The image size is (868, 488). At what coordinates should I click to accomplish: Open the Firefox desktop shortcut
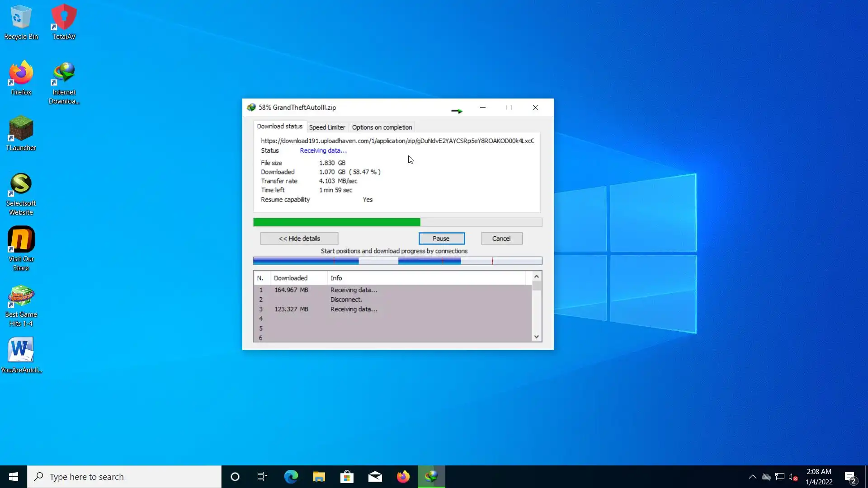pos(21,78)
